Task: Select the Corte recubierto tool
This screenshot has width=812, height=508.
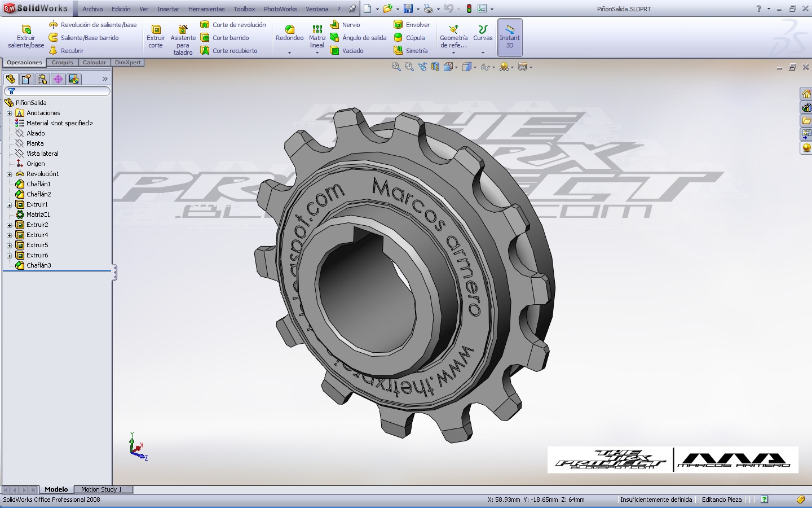Action: click(x=229, y=51)
